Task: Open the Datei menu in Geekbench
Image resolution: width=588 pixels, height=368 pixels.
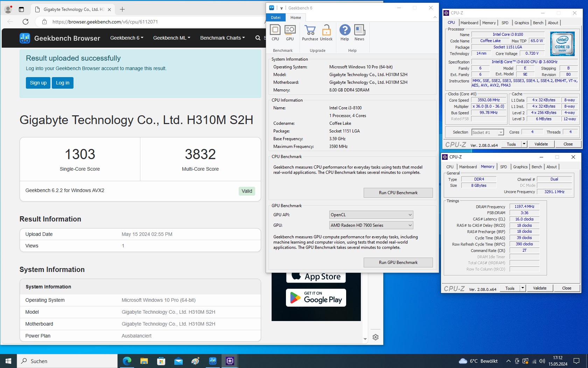Action: tap(276, 18)
